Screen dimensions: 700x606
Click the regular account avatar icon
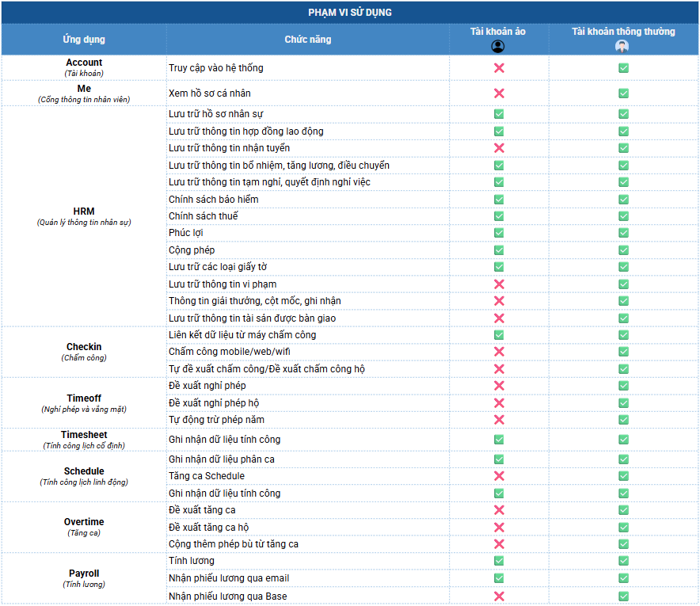pyautogui.click(x=622, y=46)
